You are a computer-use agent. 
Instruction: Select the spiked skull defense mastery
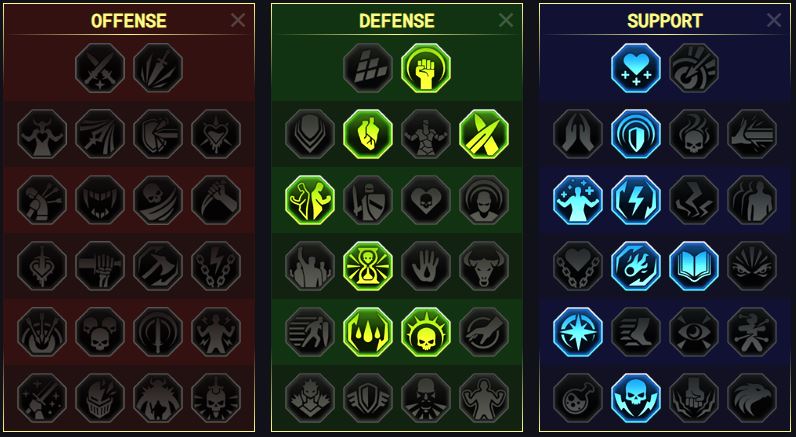pyautogui.click(x=426, y=332)
